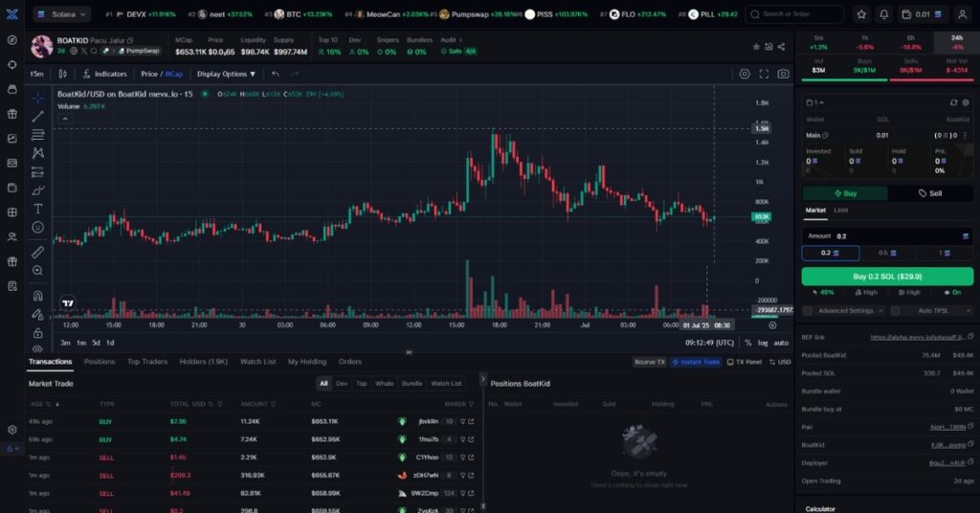The image size is (980, 513).
Task: Select the Text annotation tool
Action: click(38, 209)
